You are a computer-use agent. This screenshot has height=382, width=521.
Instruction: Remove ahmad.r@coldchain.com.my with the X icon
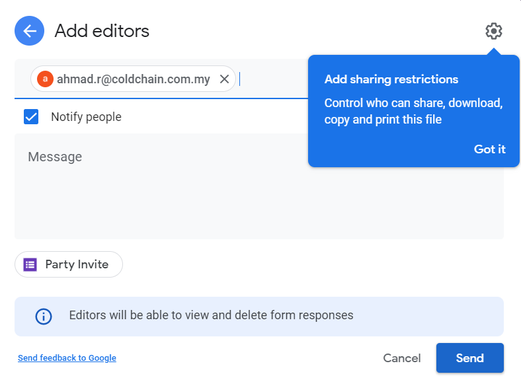(x=224, y=79)
